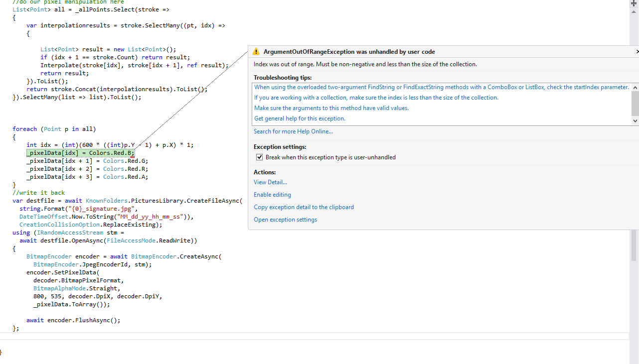Click 'BitmapEncoder.JpegEncoderId, stm);' line

pyautogui.click(x=92, y=264)
